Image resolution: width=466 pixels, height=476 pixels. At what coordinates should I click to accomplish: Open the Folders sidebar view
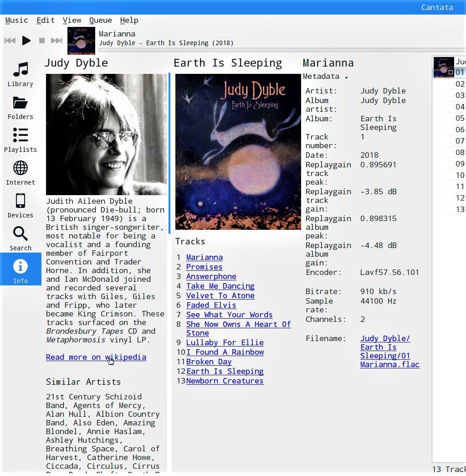coord(20,108)
